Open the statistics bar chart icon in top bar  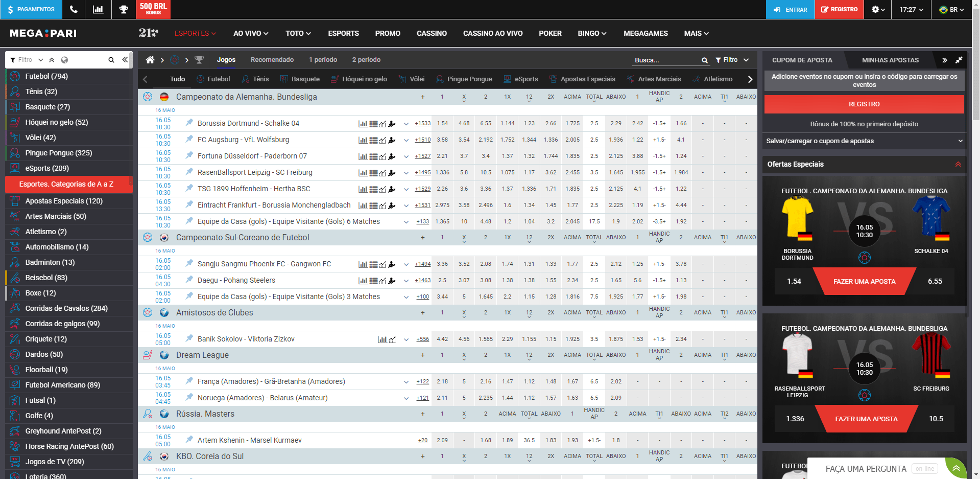point(98,9)
